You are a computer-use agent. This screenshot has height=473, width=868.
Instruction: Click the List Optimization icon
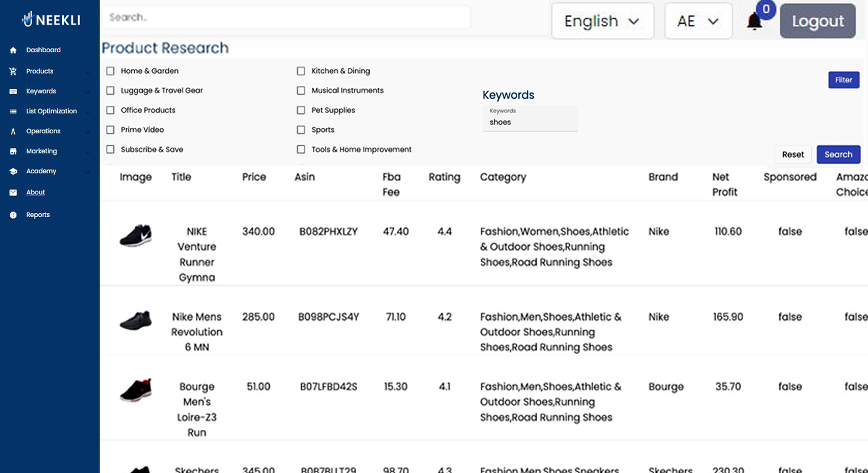click(13, 111)
